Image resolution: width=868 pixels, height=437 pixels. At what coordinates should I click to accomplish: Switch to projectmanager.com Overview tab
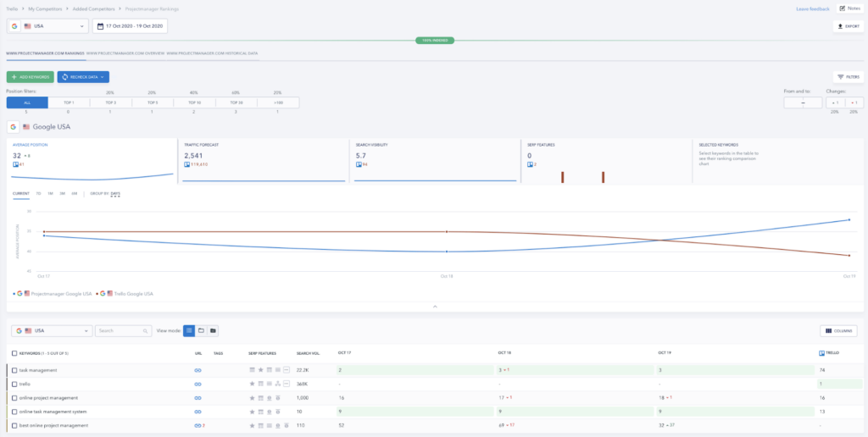tap(125, 53)
